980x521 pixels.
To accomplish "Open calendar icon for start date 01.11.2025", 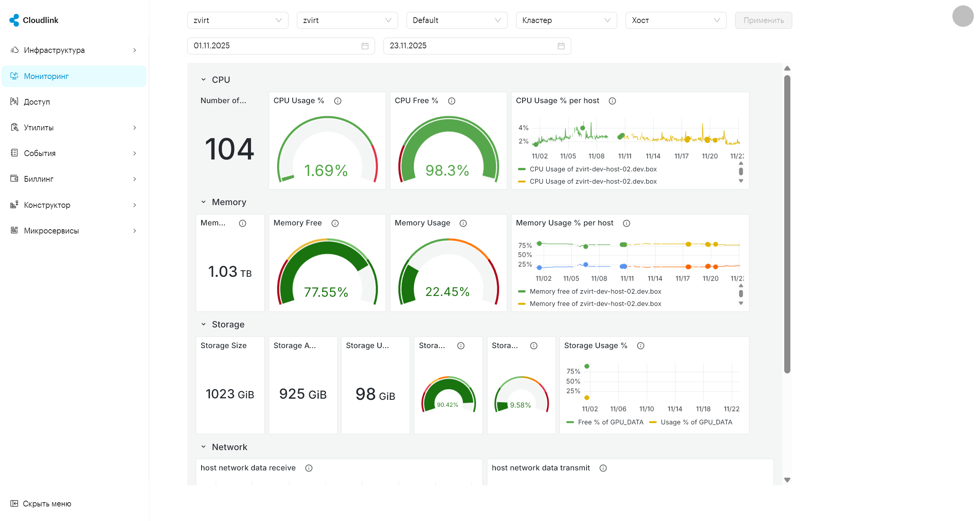I will (365, 46).
